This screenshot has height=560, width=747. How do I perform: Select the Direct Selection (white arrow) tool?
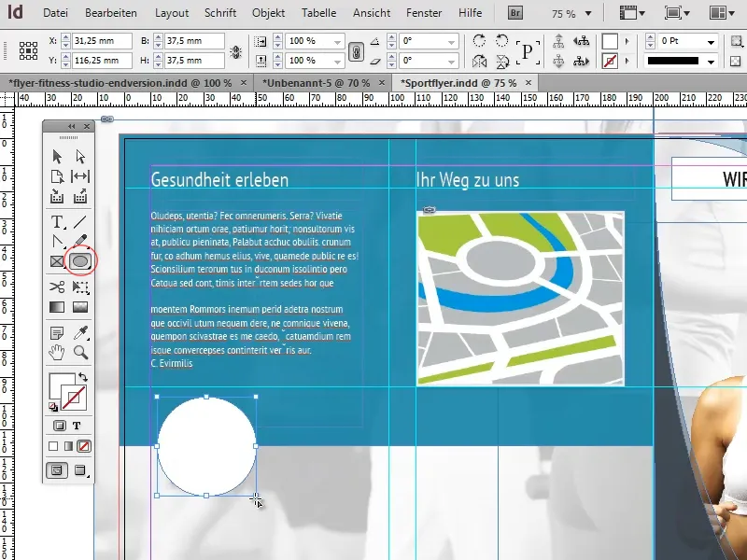coord(80,156)
